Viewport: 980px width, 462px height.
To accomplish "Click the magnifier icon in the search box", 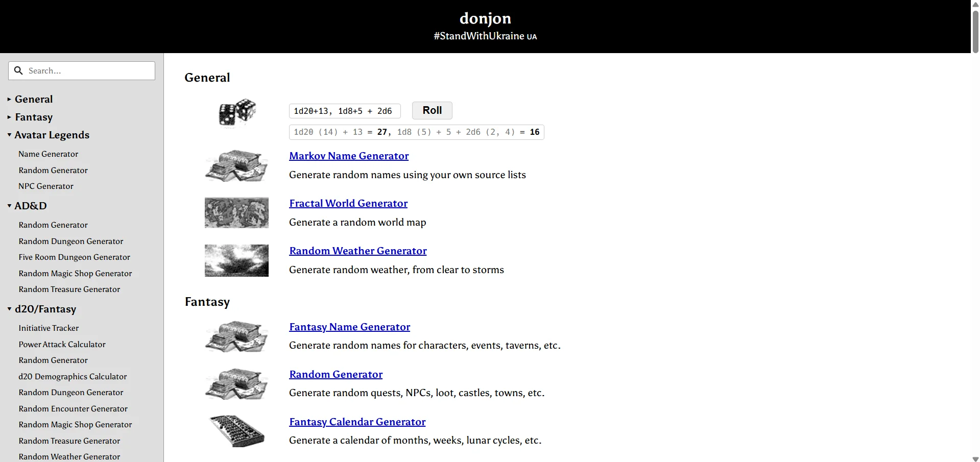I will tap(18, 70).
